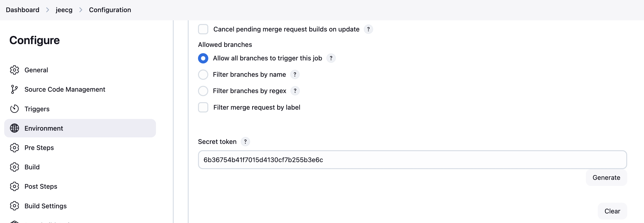Click the Source Code Management branch icon
Viewport: 644px width, 223px height.
point(14,89)
